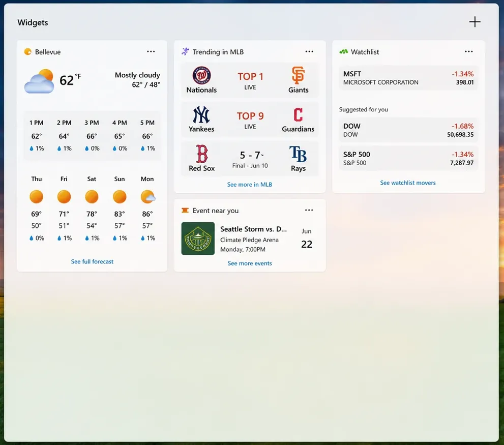The image size is (504, 445).
Task: Click the Bellevue location name
Action: pyautogui.click(x=48, y=52)
